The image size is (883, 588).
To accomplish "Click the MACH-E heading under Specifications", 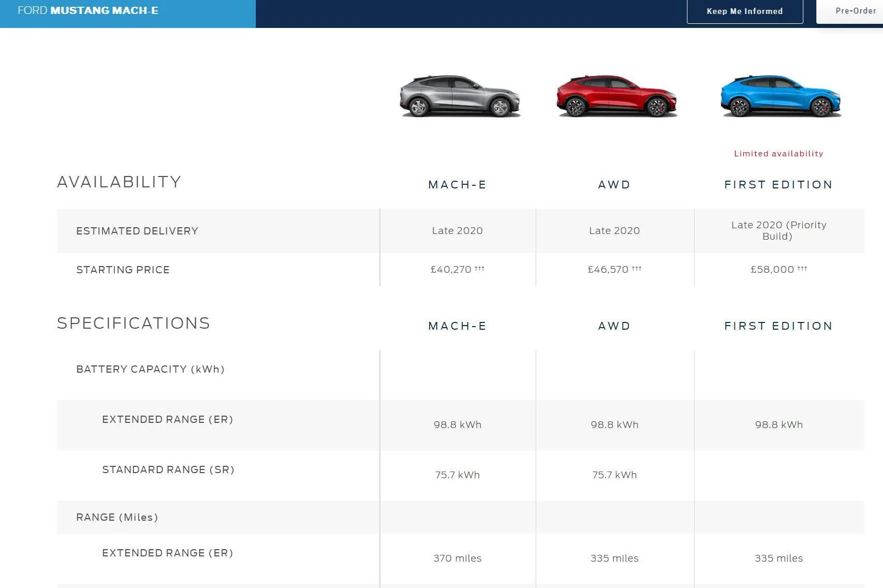I will (x=458, y=326).
